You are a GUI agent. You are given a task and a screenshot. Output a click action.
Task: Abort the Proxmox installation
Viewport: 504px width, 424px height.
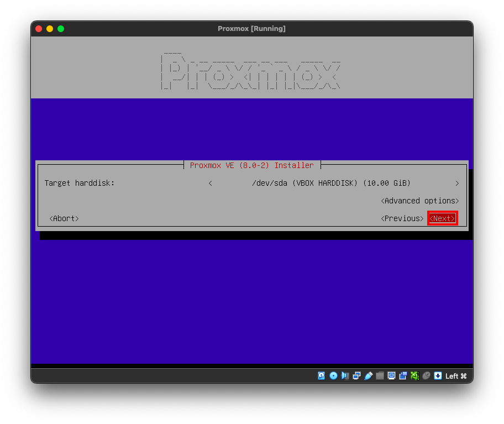pos(64,218)
